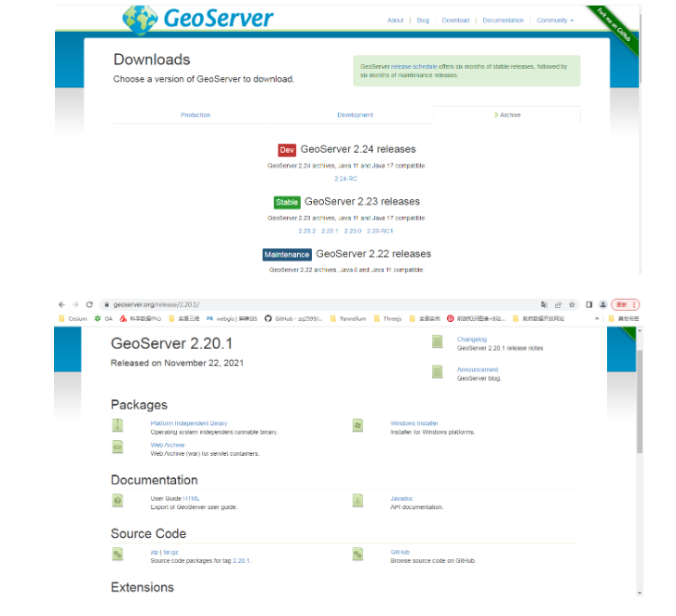The width and height of the screenshot is (676, 616).
Task: Click the lower page vertical scrollbar thumb
Action: click(640, 401)
